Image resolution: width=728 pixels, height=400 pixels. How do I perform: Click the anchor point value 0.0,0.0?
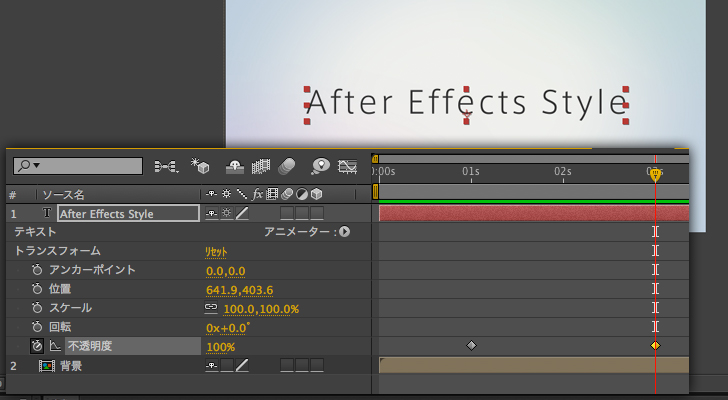click(x=226, y=271)
